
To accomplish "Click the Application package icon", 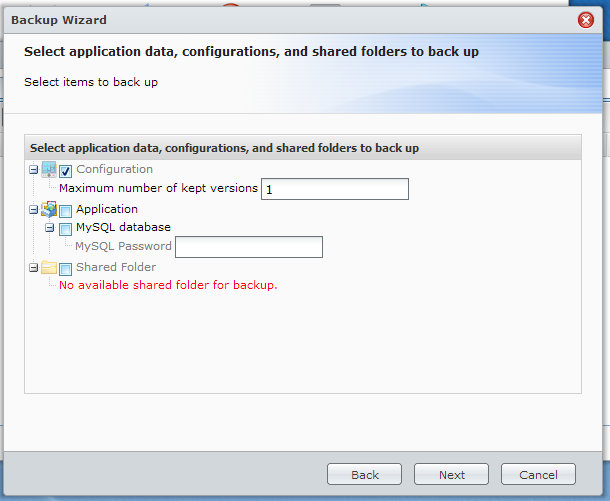I will pos(49,209).
